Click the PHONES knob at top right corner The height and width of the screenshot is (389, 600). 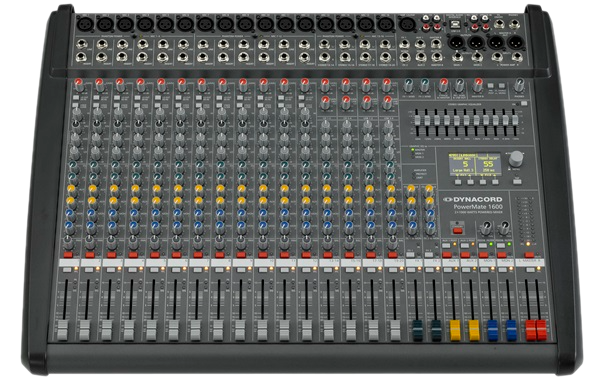tap(519, 85)
